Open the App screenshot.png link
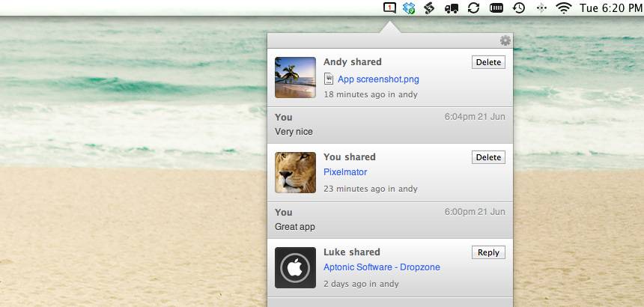The width and height of the screenshot is (644, 307). 378,79
